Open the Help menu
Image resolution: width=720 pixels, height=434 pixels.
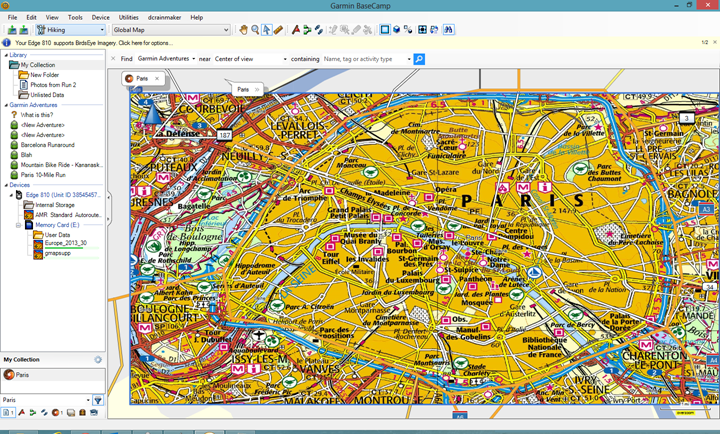(197, 17)
